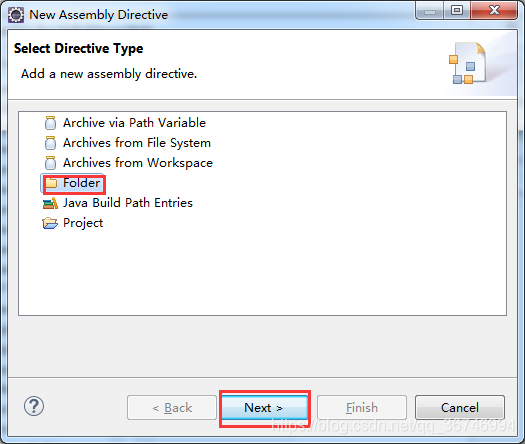Click the yellow Folder icon in list
Viewport: 525px width, 444px height.
51,183
